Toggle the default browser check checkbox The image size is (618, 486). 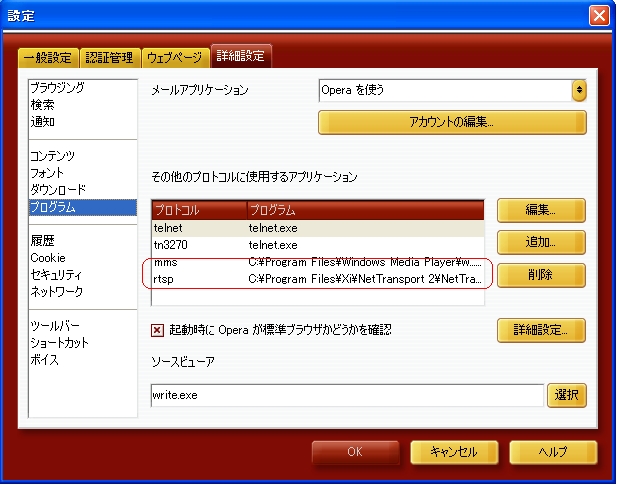tap(157, 330)
